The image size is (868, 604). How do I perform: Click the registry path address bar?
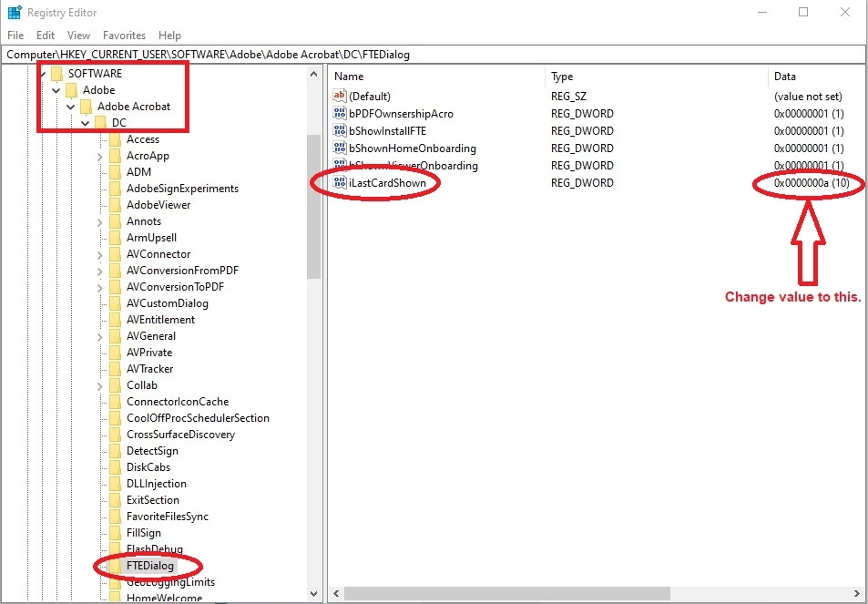pyautogui.click(x=434, y=55)
